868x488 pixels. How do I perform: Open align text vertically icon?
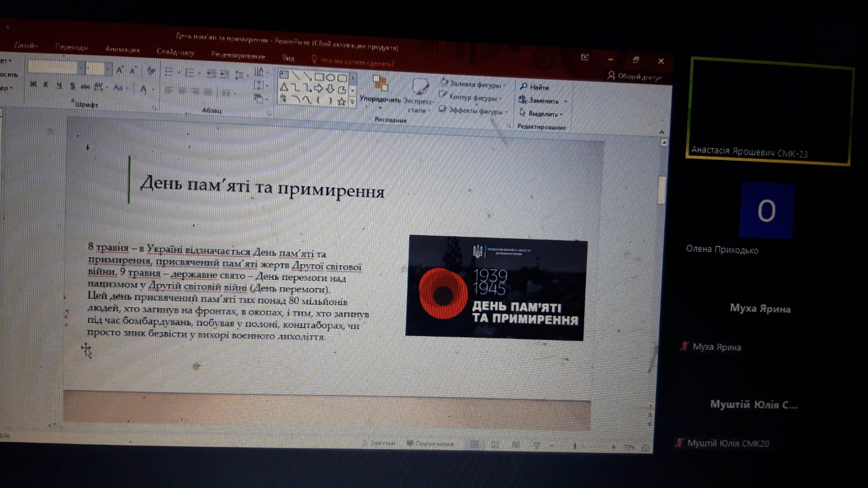pos(260,85)
